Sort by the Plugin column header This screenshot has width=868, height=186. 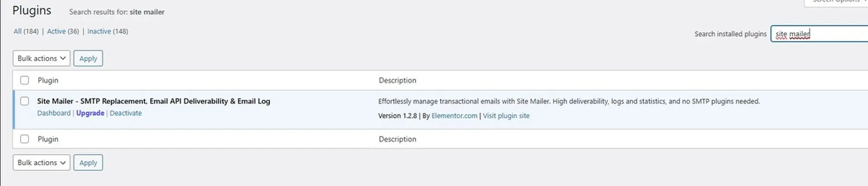(x=48, y=80)
